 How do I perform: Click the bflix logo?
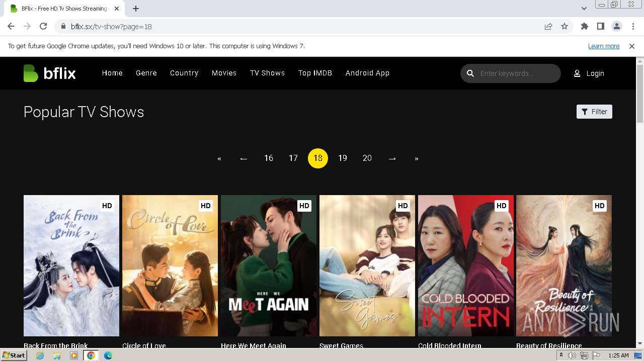tap(49, 73)
